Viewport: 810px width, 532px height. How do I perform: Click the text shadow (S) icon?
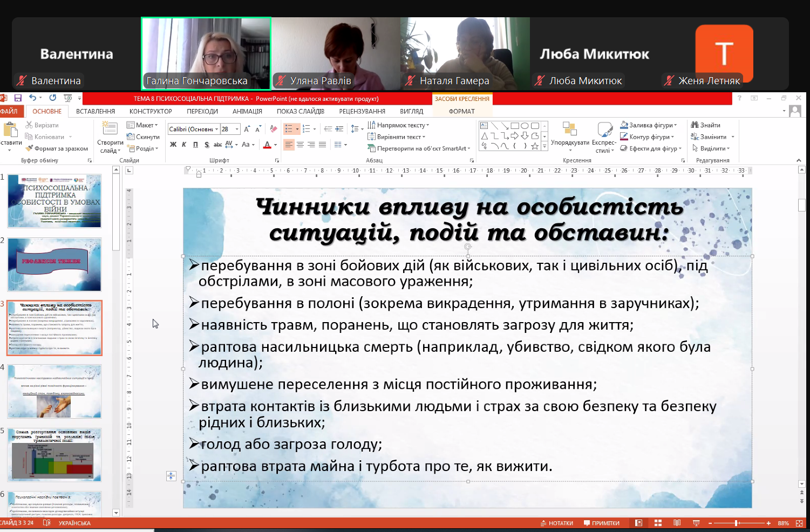click(206, 145)
